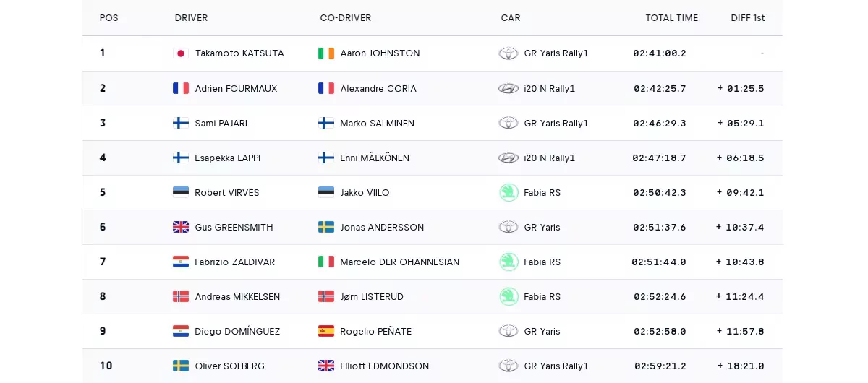868x383 pixels.
Task: Click the total time 02:52:58.0 cell
Action: click(x=660, y=332)
